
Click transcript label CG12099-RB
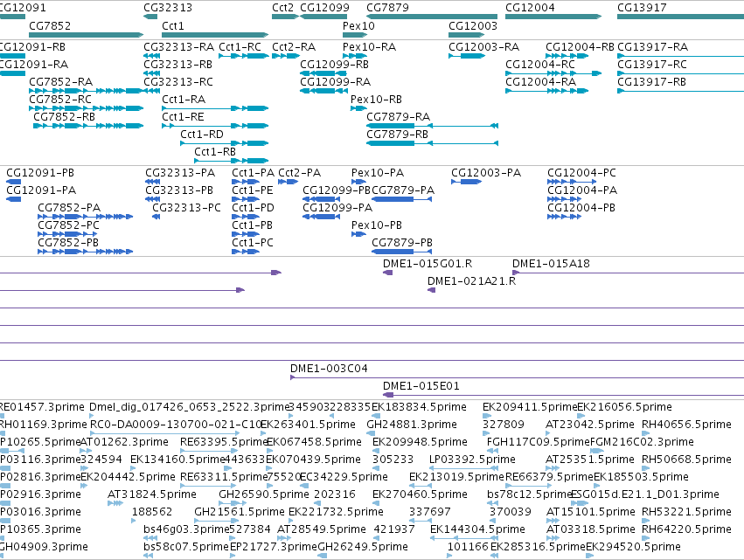(x=335, y=64)
